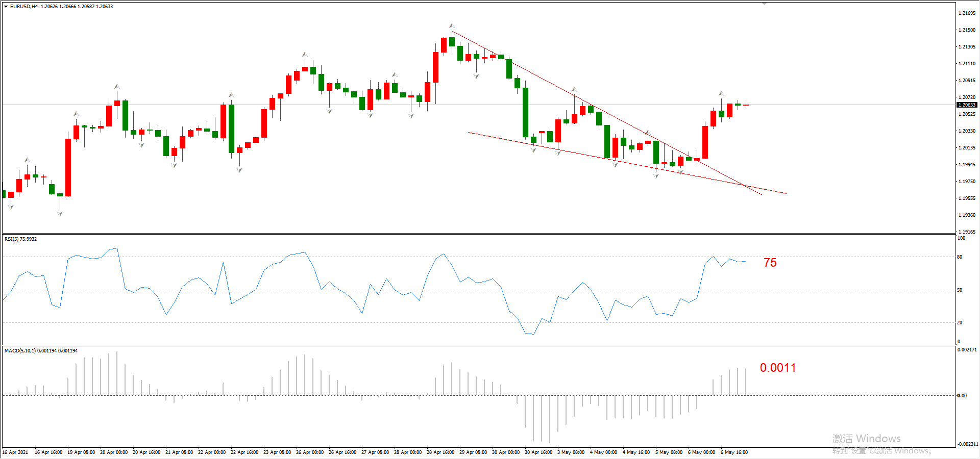Click MACD scale label -0.002311
Viewport: 980px width, 459px height.
(968, 444)
